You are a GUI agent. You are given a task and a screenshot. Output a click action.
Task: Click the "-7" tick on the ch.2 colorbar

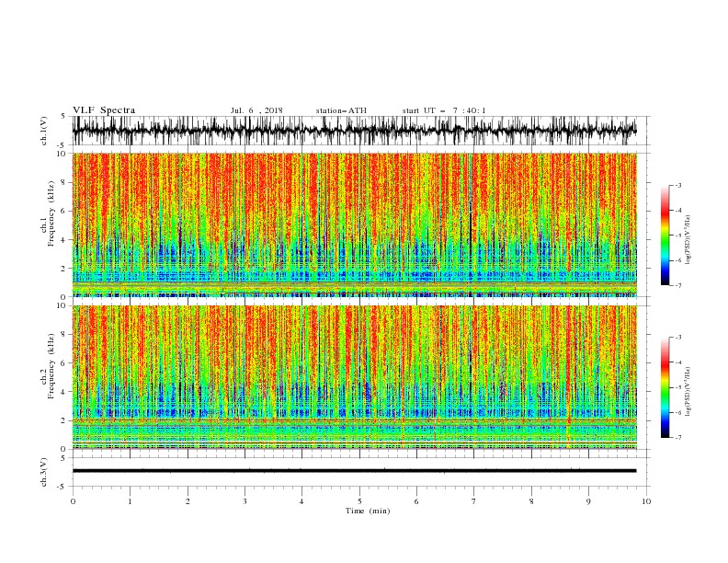click(x=678, y=437)
